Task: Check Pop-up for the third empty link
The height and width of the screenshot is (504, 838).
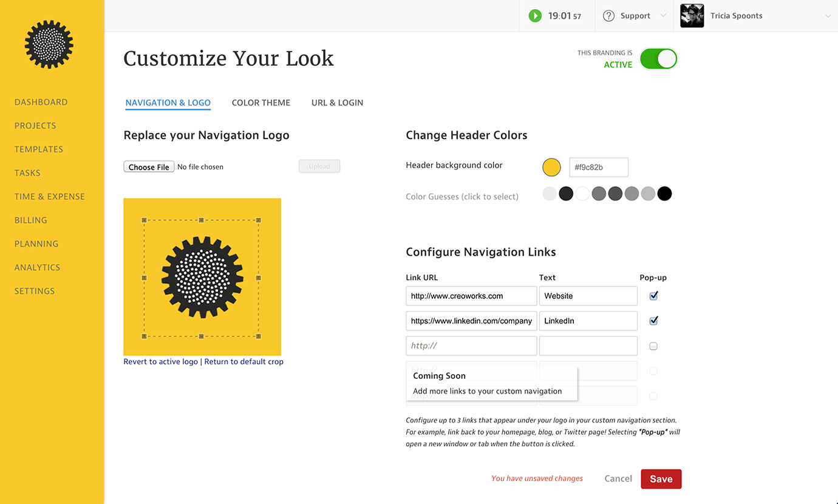Action: pyautogui.click(x=653, y=346)
